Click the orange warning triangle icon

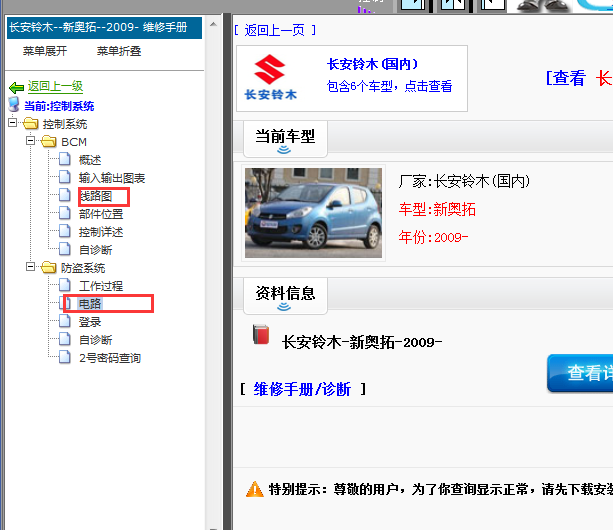pyautogui.click(x=255, y=489)
